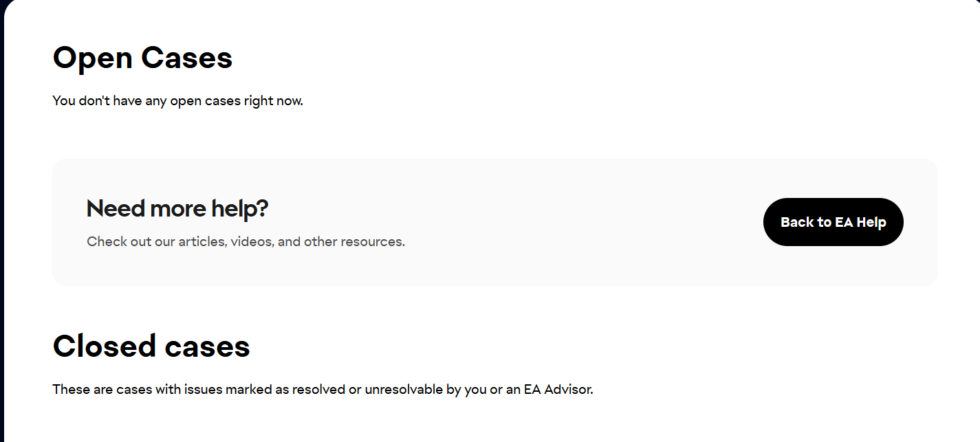Click the word Cases in Open Cases heading
This screenshot has width=980, height=442.
[187, 58]
